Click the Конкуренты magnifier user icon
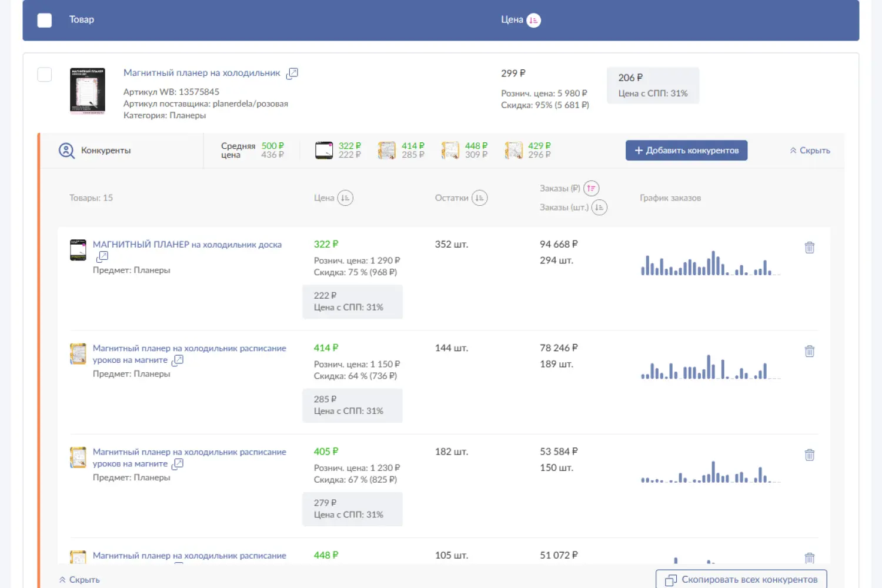Viewport: 882px width, 588px height. (66, 151)
